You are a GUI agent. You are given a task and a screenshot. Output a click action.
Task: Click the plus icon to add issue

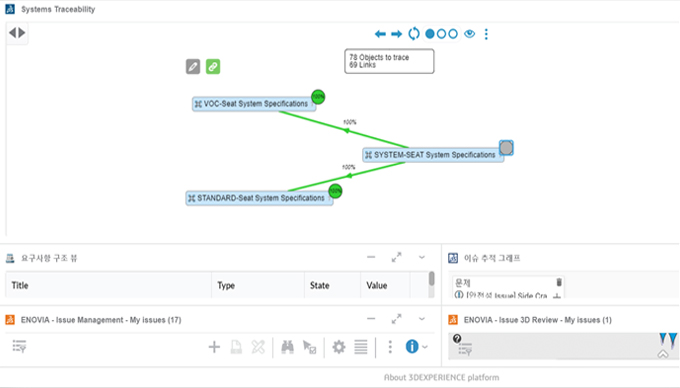click(214, 347)
